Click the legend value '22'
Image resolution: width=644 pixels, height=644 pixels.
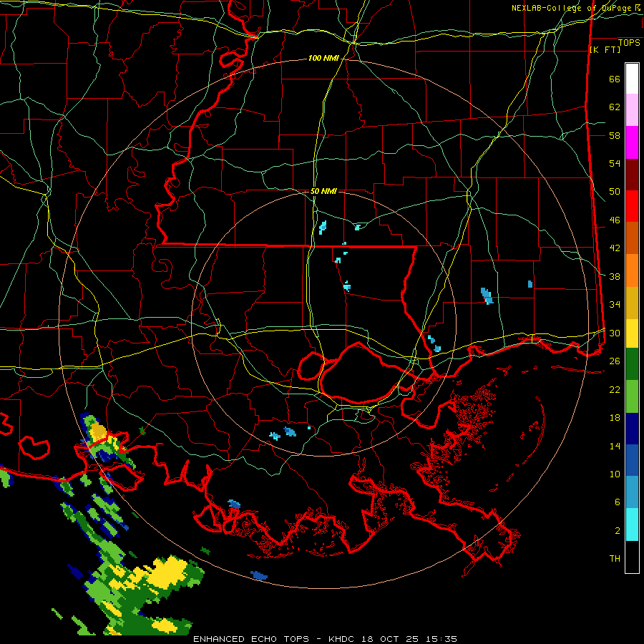[x=615, y=389]
